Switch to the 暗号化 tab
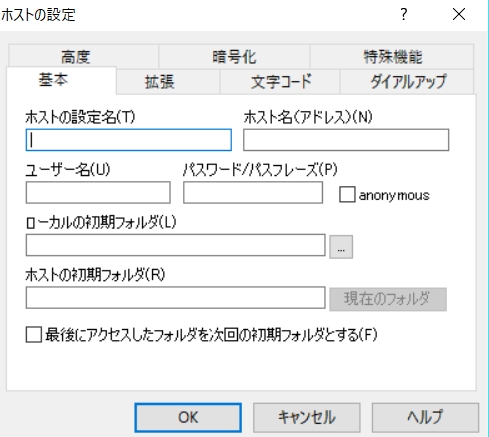The height and width of the screenshot is (437, 489). [x=234, y=57]
